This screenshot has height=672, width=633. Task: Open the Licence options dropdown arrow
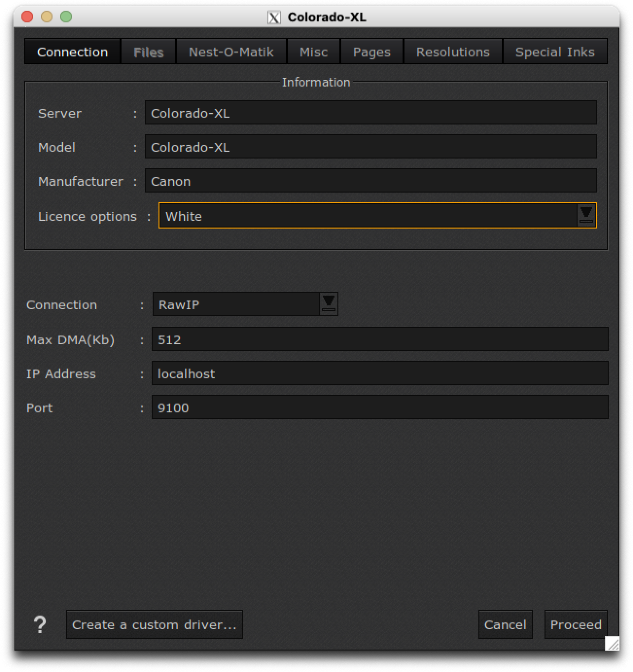pyautogui.click(x=586, y=215)
